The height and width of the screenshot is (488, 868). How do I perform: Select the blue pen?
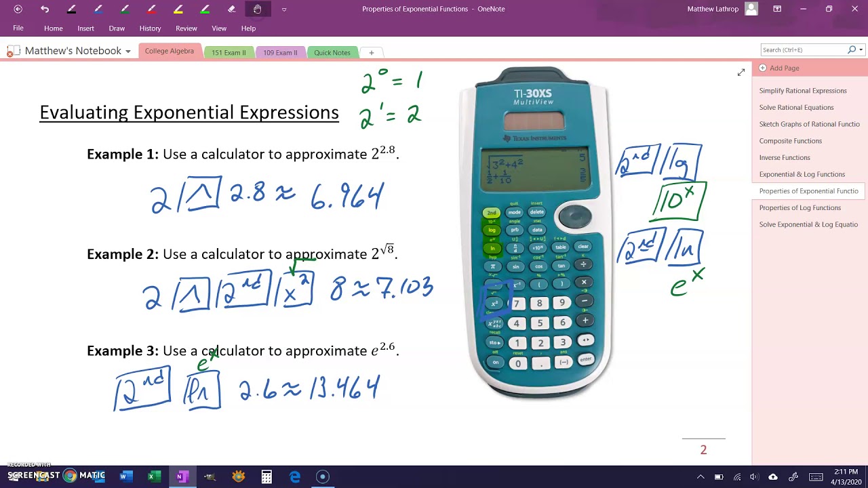[x=98, y=9]
